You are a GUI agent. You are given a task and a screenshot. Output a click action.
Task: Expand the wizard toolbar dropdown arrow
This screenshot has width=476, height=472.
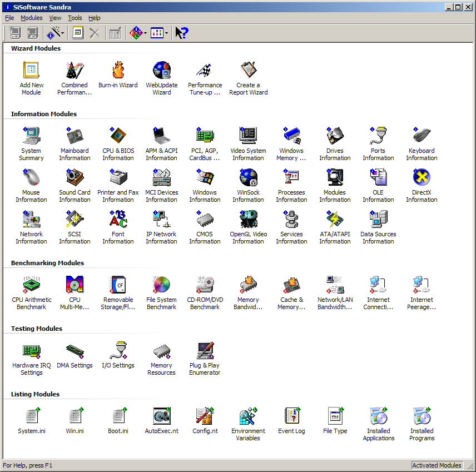click(x=62, y=33)
